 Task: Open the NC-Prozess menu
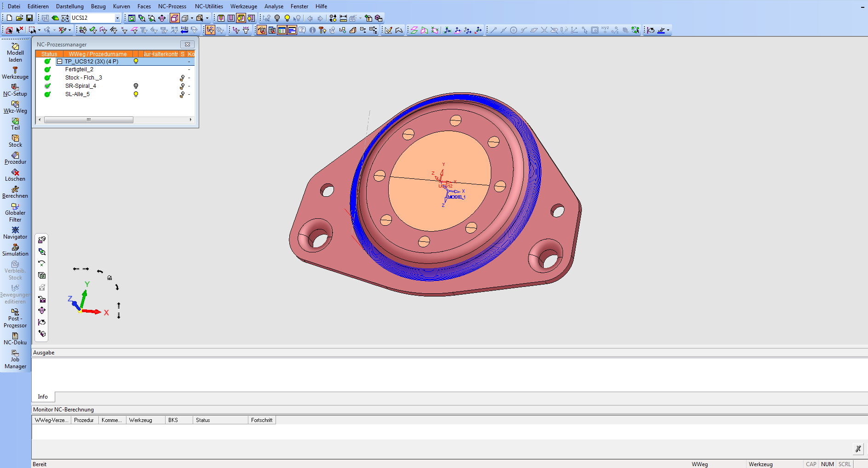point(172,6)
